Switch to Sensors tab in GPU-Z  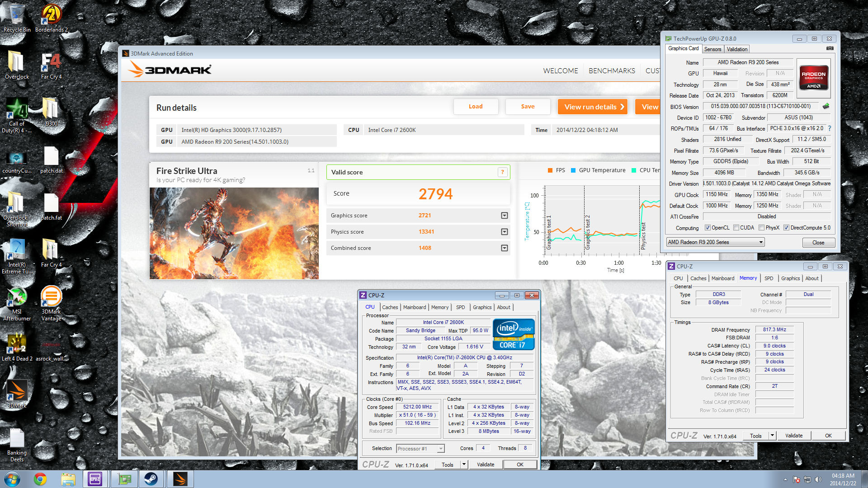point(712,49)
